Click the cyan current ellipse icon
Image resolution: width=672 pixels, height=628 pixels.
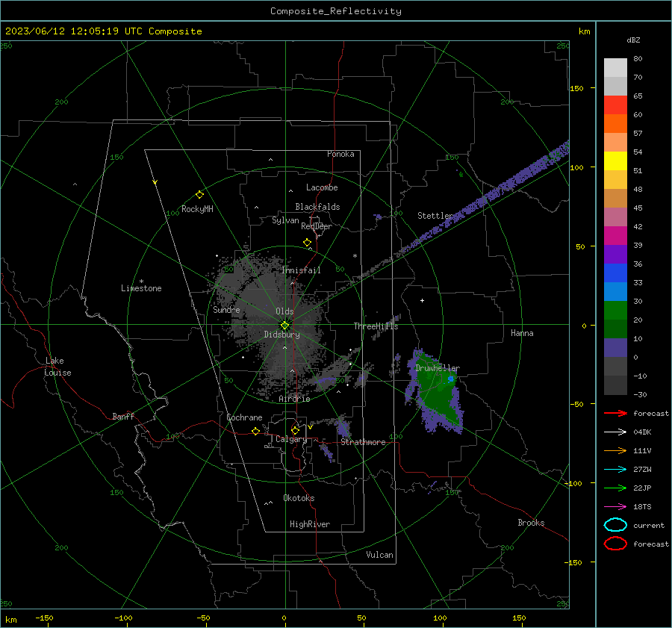[615, 525]
